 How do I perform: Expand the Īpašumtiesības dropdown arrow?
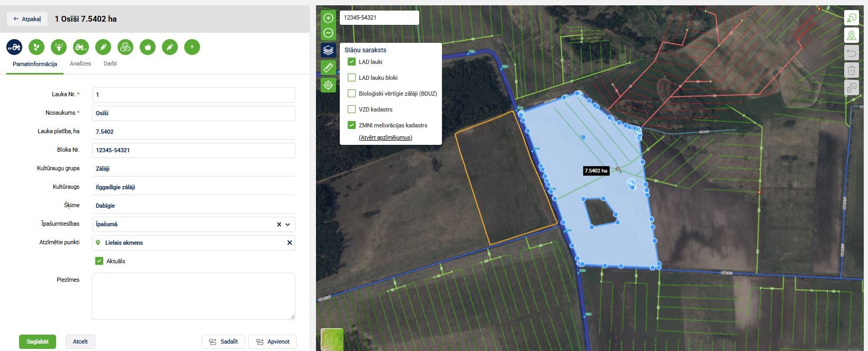[288, 225]
